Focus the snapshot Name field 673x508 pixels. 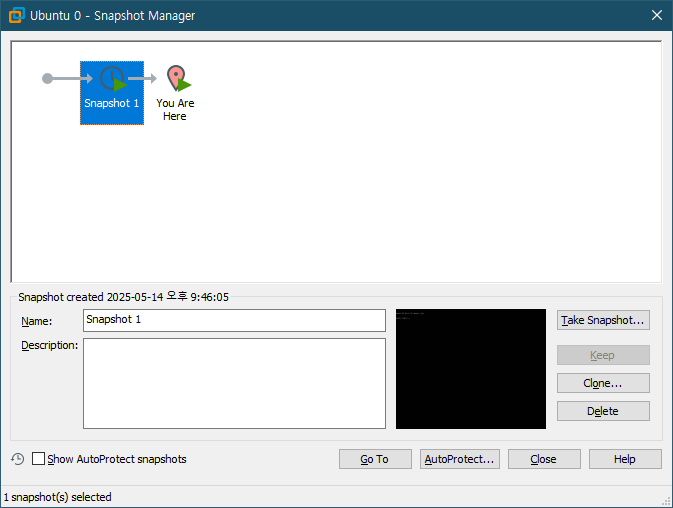[x=234, y=320]
